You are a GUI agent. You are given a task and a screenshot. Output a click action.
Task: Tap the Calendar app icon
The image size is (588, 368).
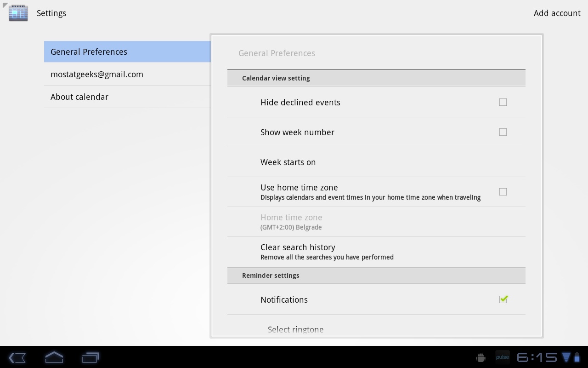click(18, 13)
